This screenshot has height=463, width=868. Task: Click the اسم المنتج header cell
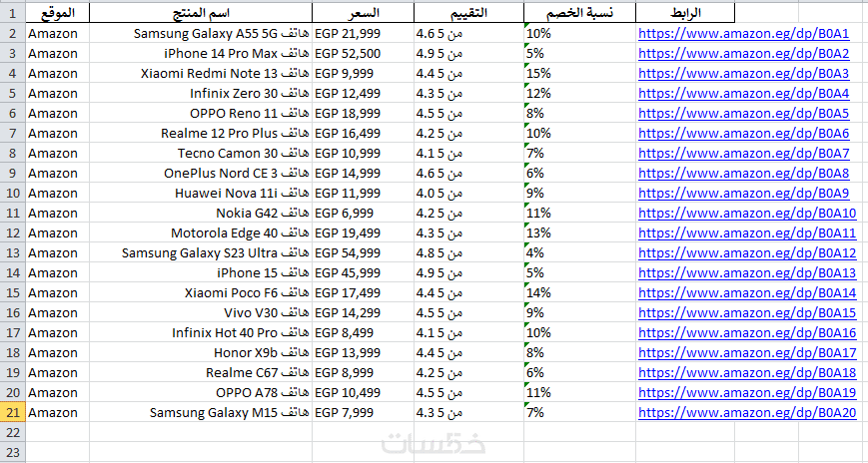201,13
